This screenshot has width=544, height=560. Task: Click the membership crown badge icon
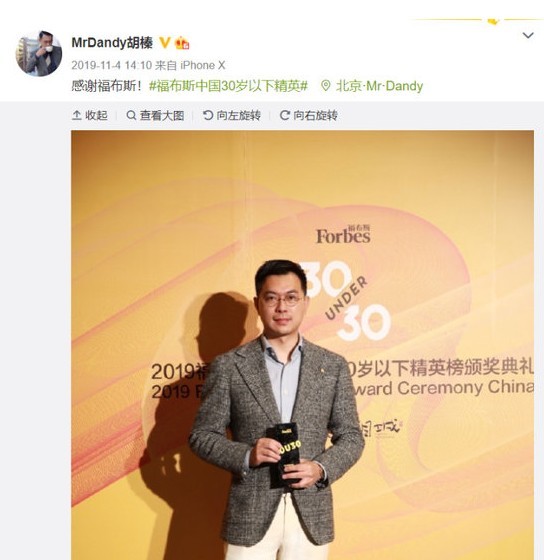tap(182, 43)
